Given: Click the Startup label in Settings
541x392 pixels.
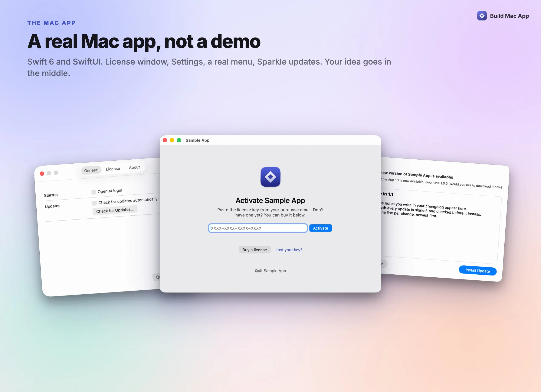Looking at the screenshot, I should [x=51, y=195].
